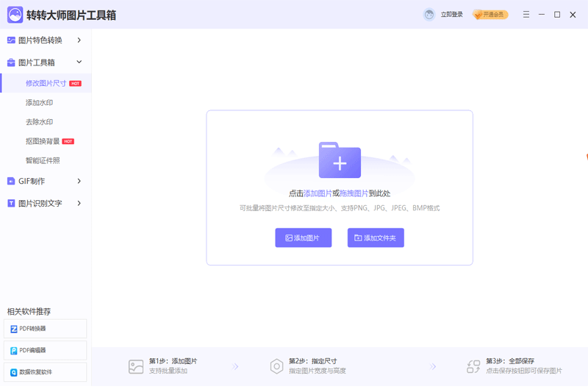Click the 开通会员 membership button

coord(490,15)
